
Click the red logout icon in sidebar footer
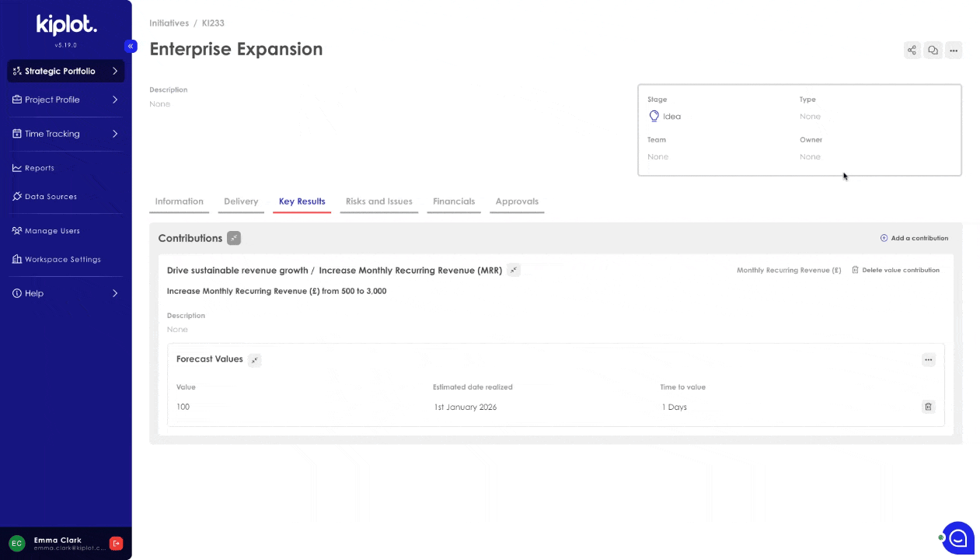coord(116,543)
